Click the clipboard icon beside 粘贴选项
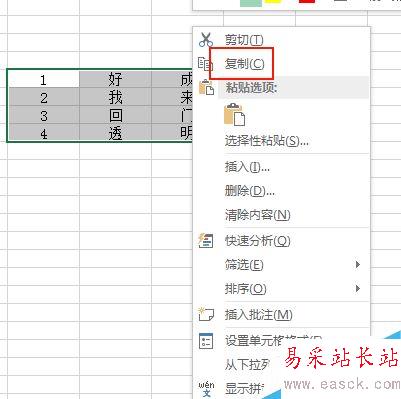401x399 pixels. [206, 88]
